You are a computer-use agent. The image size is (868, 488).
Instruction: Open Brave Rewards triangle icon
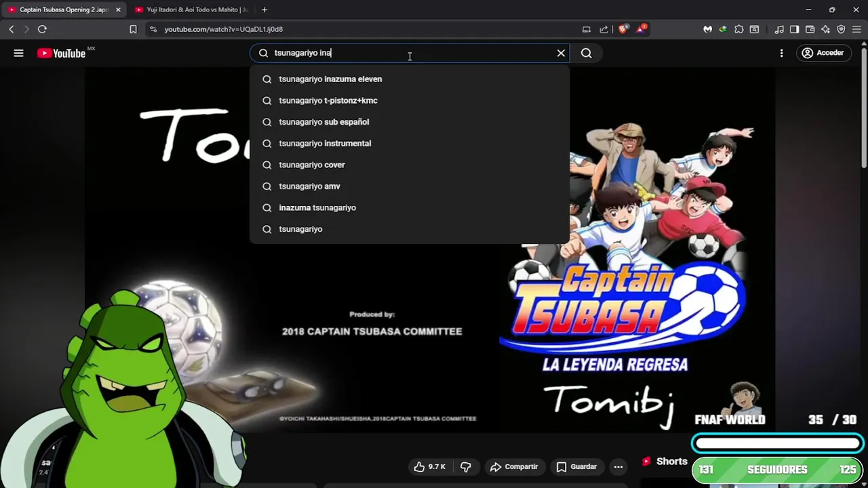[641, 29]
